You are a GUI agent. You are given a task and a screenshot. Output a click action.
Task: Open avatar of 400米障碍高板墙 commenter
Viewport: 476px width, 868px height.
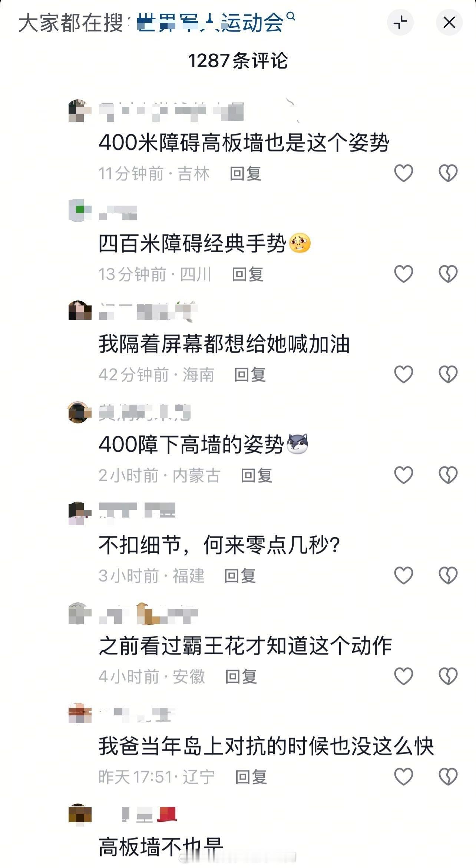pos(80,110)
